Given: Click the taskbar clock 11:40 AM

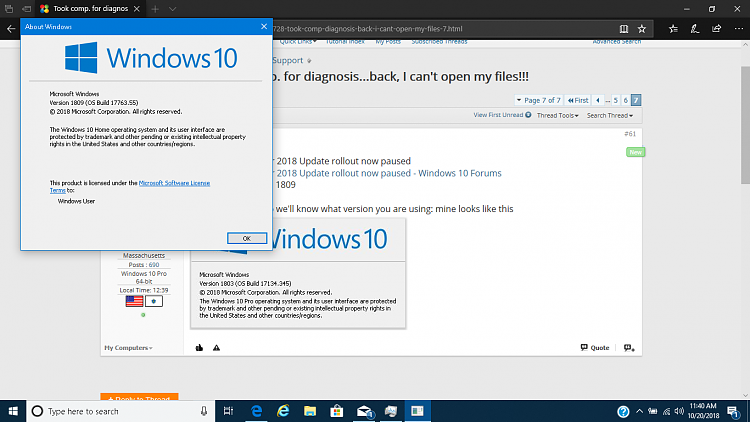Looking at the screenshot, I should [x=703, y=411].
